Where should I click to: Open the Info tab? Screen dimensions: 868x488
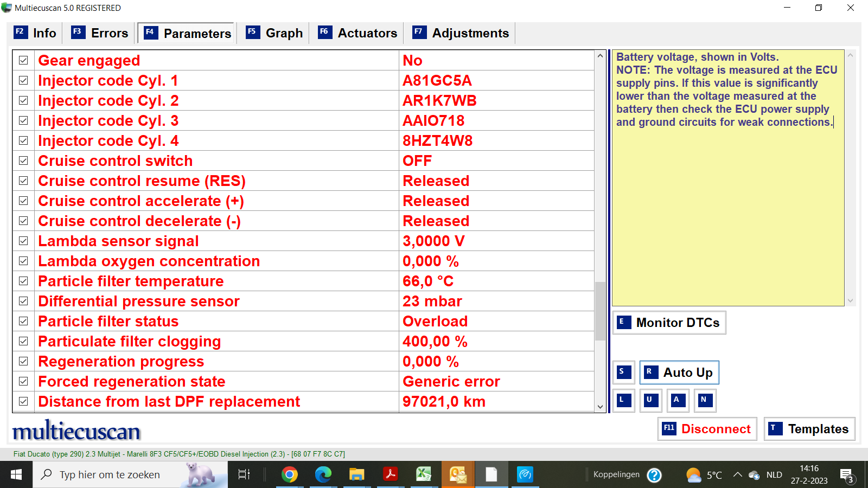pos(35,33)
